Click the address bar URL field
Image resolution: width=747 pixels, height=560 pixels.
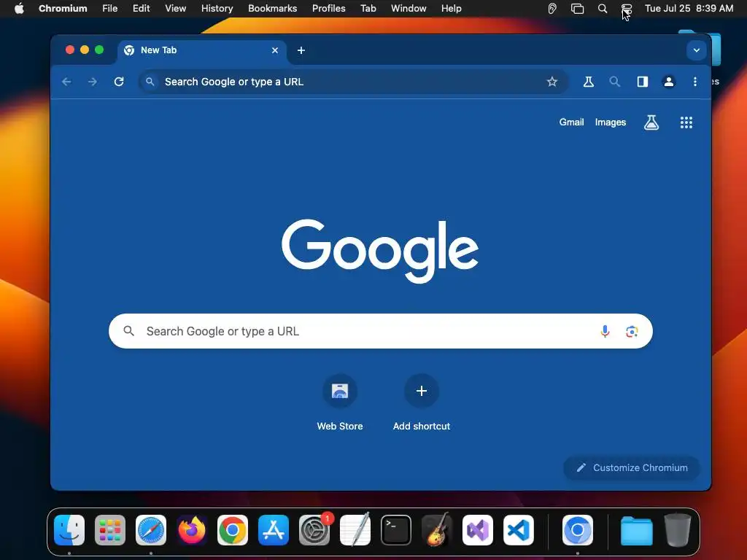click(352, 82)
